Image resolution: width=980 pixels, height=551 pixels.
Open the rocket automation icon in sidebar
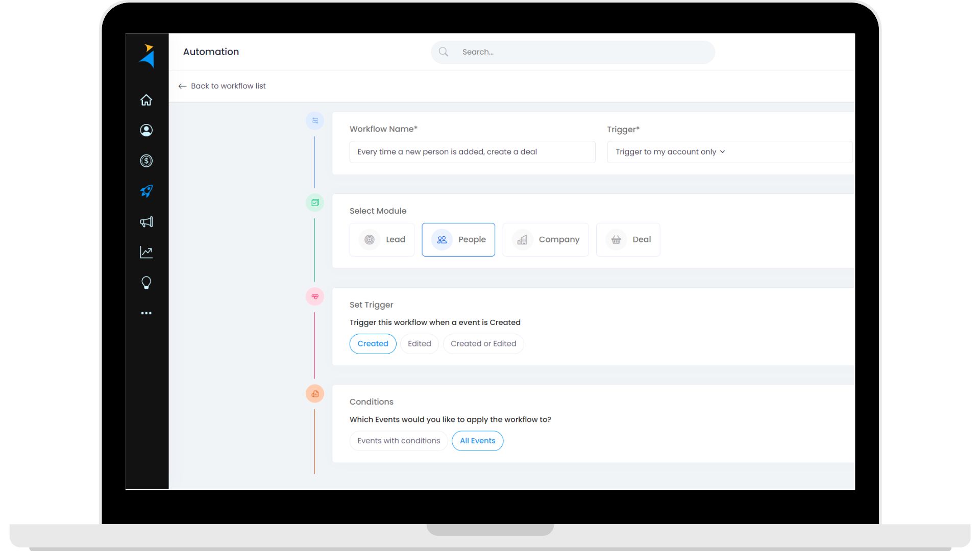click(x=146, y=191)
